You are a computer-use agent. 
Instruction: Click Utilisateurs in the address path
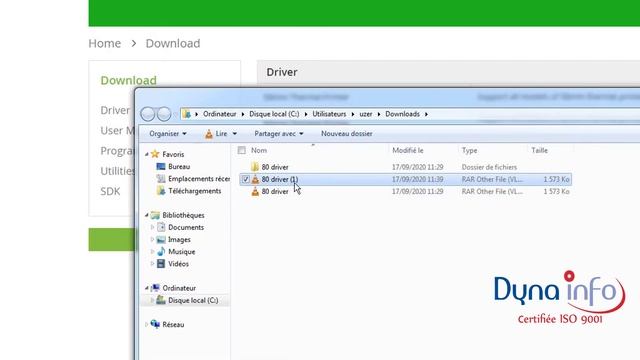[329, 114]
